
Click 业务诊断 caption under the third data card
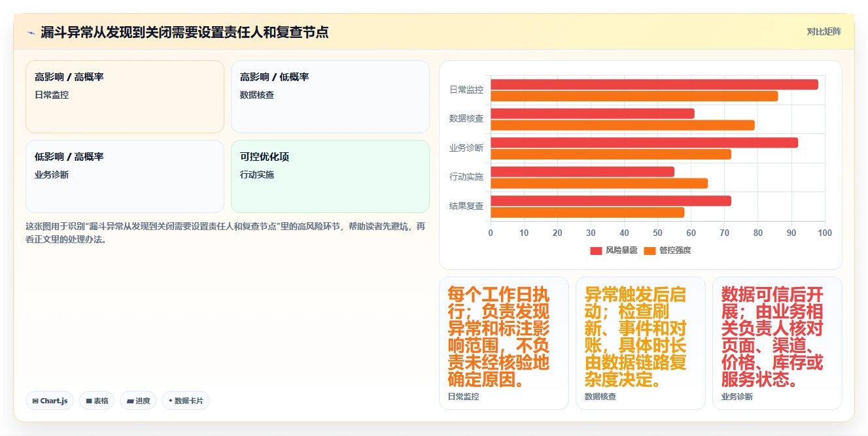click(x=737, y=397)
